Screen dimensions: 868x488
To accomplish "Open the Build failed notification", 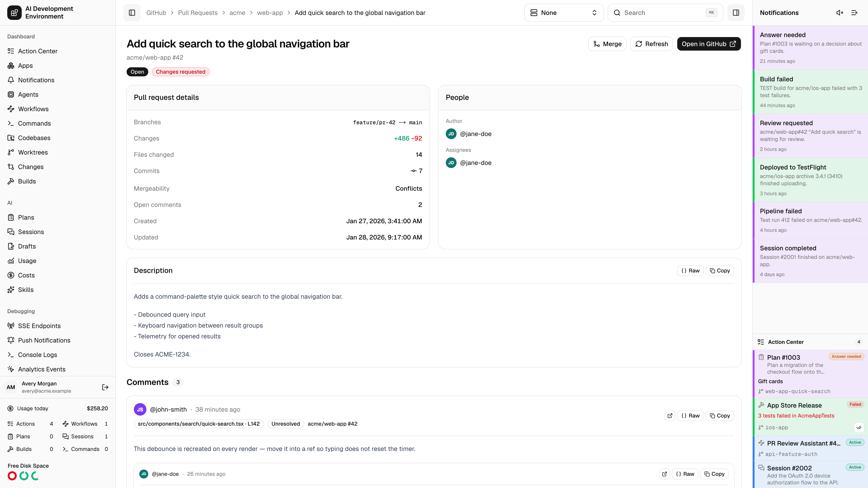I will (x=810, y=92).
